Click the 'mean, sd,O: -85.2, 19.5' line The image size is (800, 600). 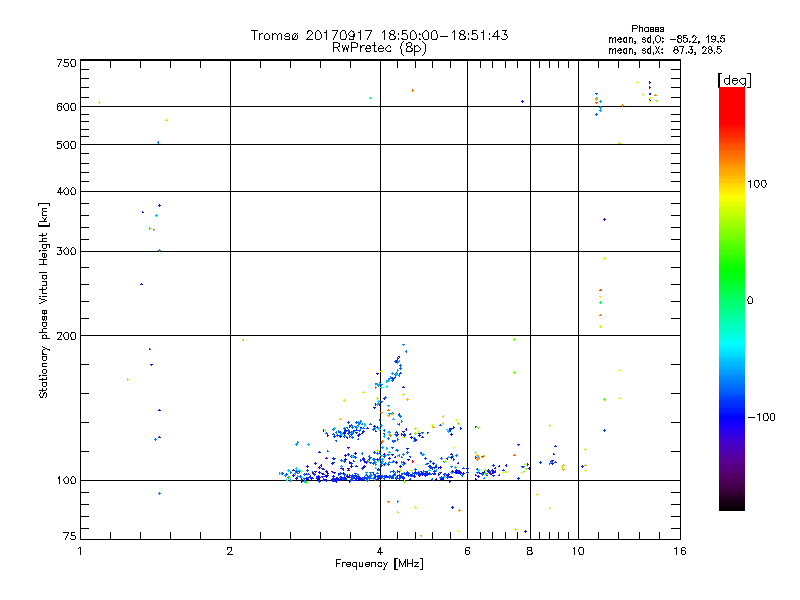(x=667, y=39)
